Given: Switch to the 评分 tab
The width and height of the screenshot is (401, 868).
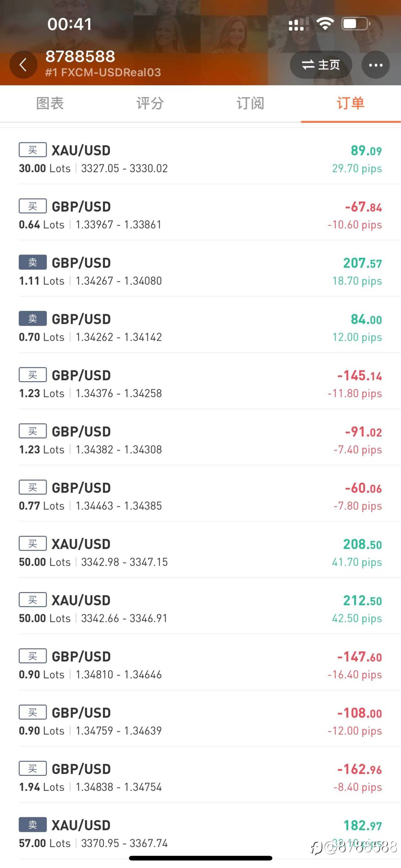Looking at the screenshot, I should click(x=150, y=103).
